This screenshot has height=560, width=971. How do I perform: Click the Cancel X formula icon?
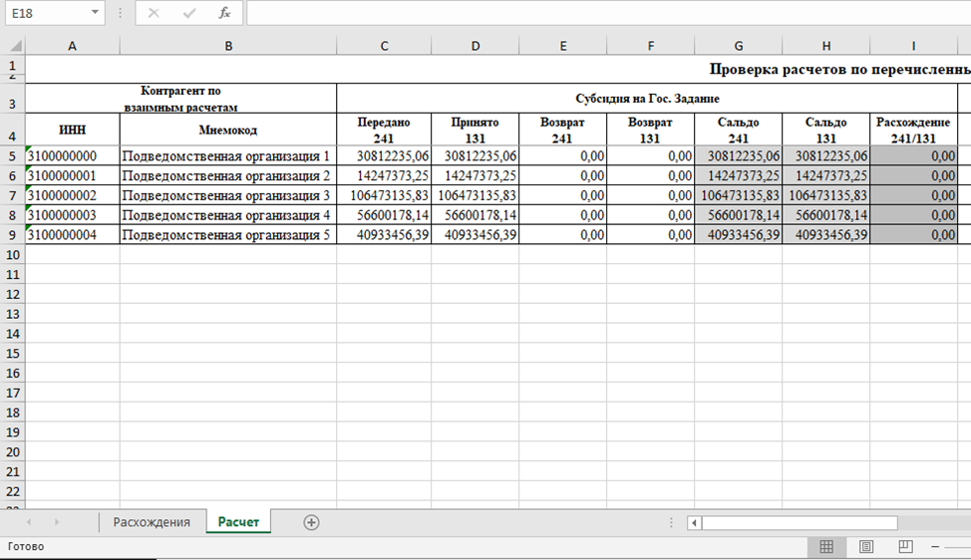(x=154, y=13)
